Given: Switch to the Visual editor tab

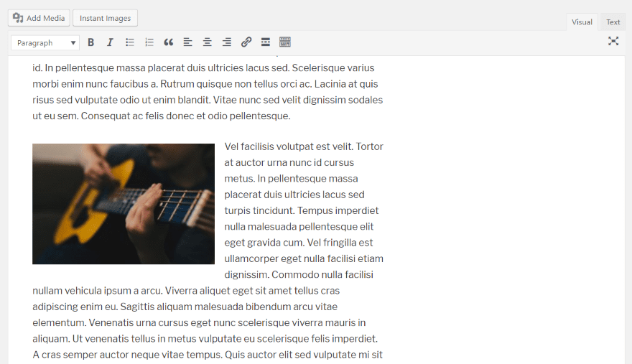Looking at the screenshot, I should [582, 22].
